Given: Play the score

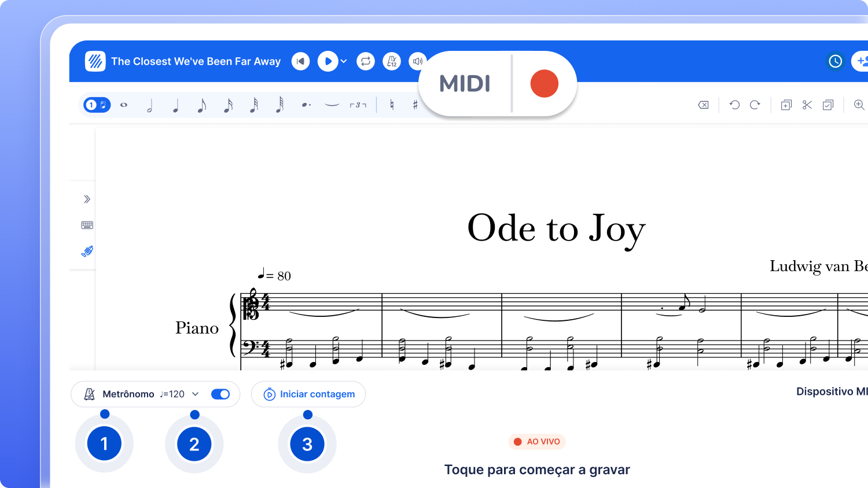Looking at the screenshot, I should pyautogui.click(x=328, y=61).
